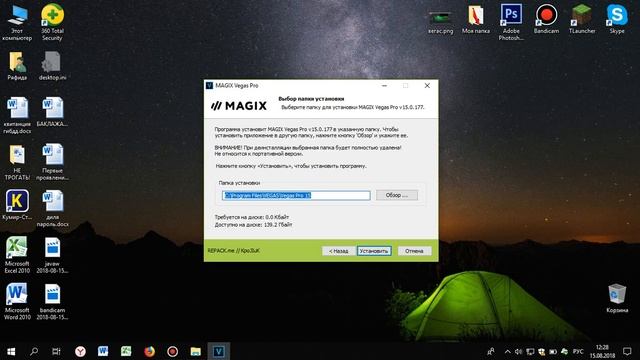Switch to Bandicam recorder on taskbar
Viewport: 640px width, 360px height.
coord(173,351)
